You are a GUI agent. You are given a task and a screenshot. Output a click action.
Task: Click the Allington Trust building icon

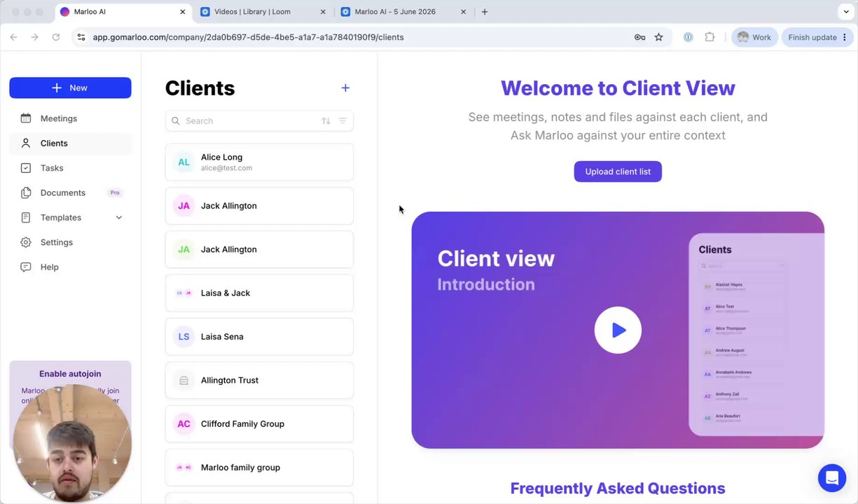click(184, 380)
